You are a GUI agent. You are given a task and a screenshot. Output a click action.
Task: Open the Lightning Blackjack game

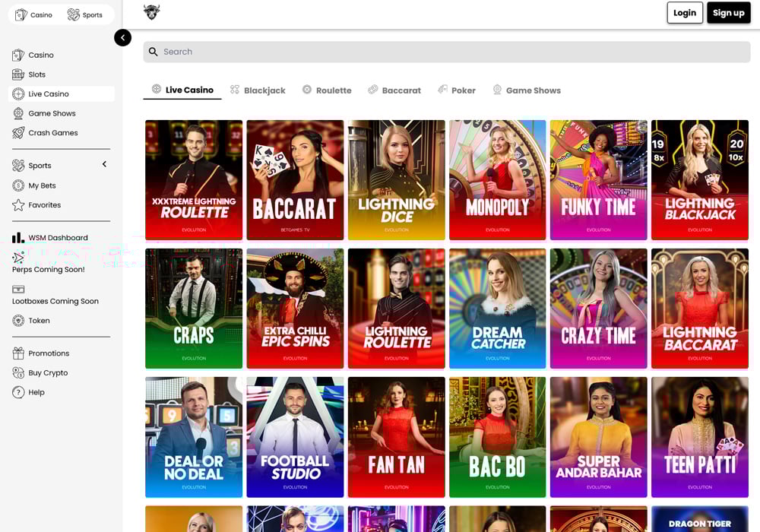click(700, 180)
